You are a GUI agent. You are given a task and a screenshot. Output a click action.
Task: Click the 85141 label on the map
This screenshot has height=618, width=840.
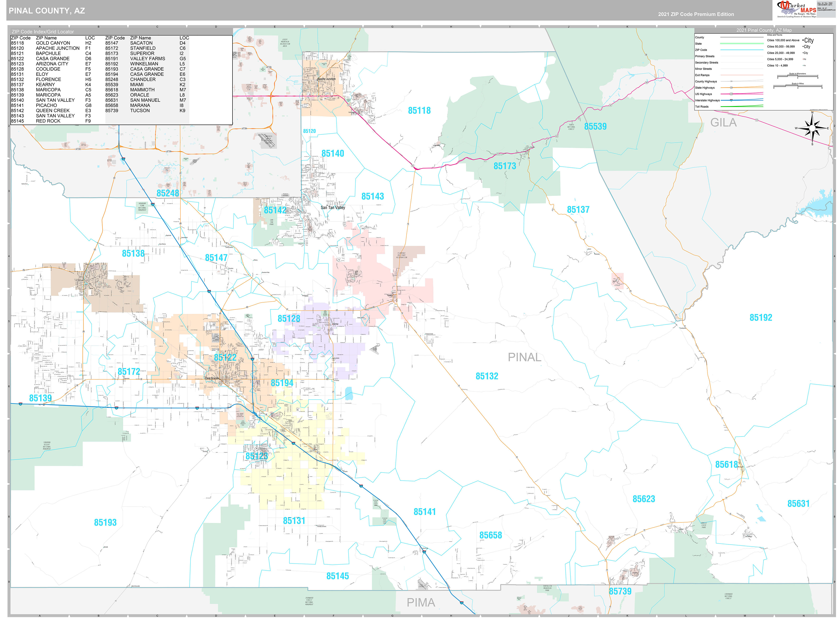[x=425, y=512]
